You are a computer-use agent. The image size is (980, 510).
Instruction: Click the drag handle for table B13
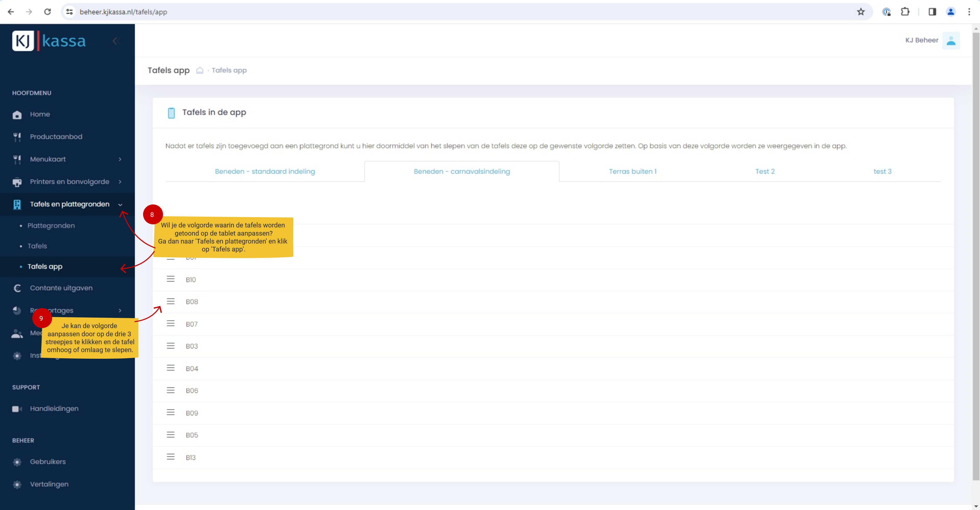170,457
